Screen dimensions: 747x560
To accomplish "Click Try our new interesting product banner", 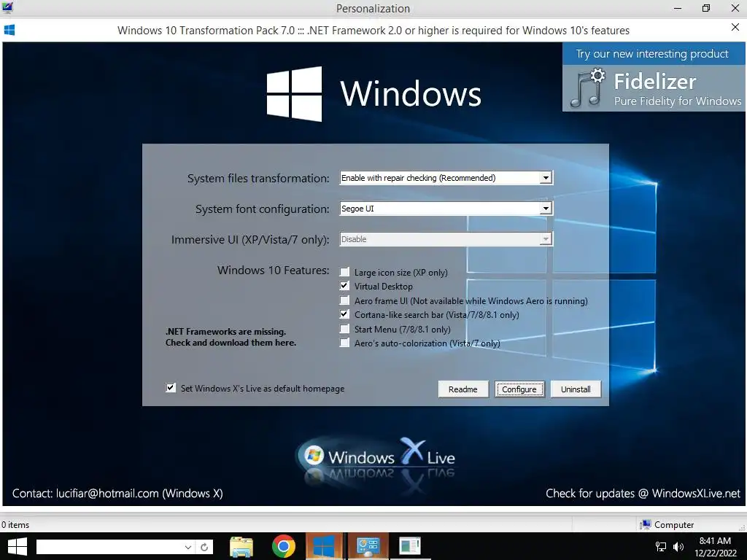I will (652, 54).
